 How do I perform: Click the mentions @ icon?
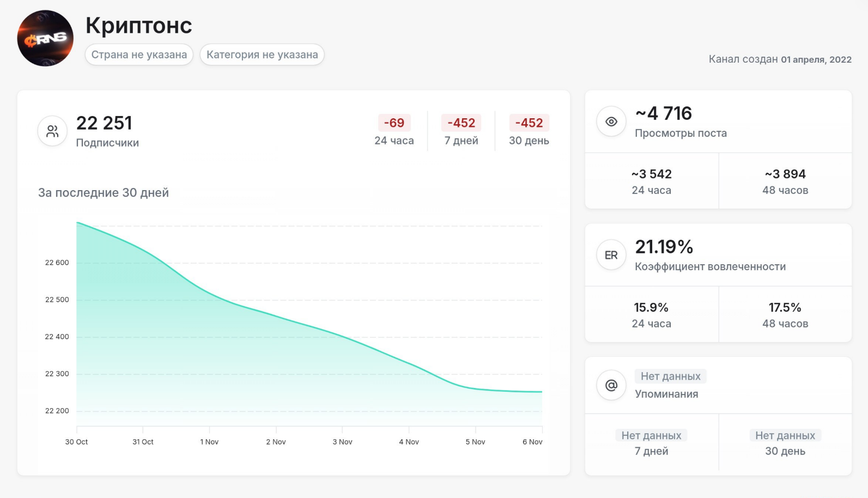click(x=611, y=385)
